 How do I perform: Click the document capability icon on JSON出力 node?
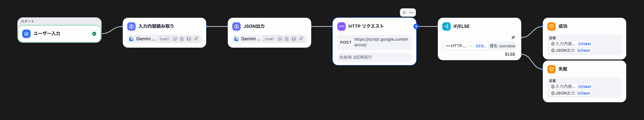pyautogui.click(x=287, y=39)
